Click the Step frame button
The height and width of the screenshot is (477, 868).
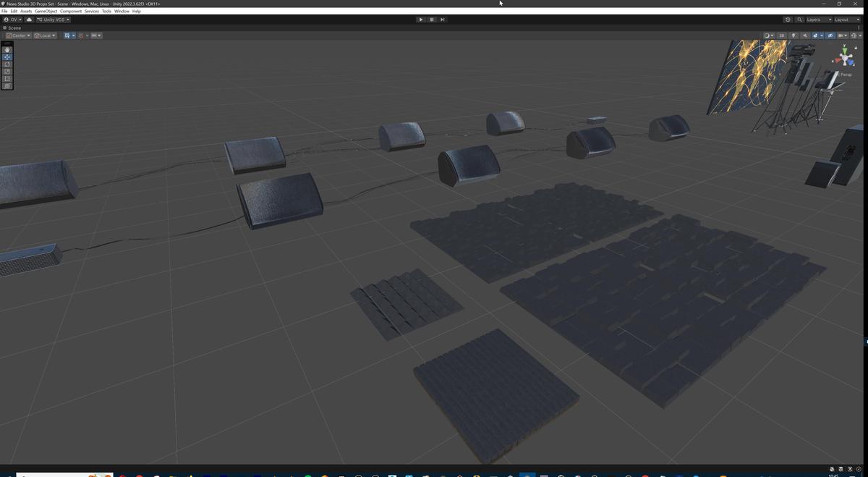[443, 20]
